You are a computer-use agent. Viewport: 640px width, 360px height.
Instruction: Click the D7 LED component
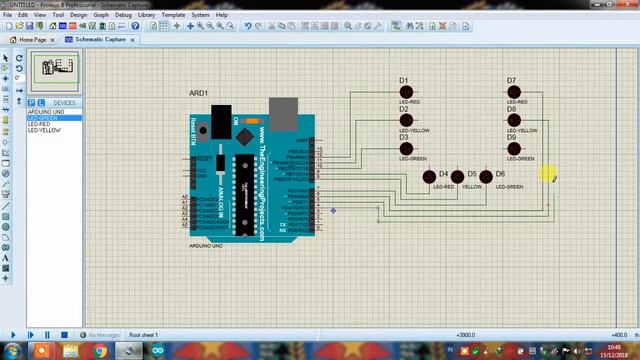[x=514, y=92]
